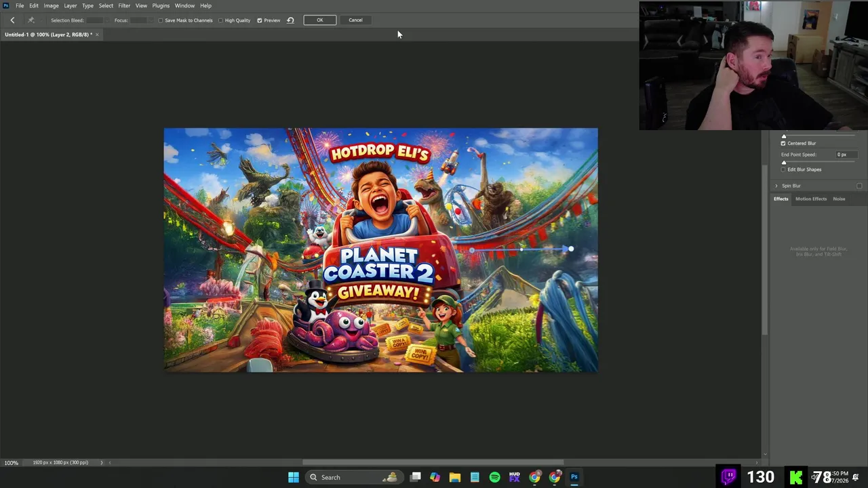Screen dimensions: 868x488
Task: Untick the Preview checkbox
Action: pos(259,20)
